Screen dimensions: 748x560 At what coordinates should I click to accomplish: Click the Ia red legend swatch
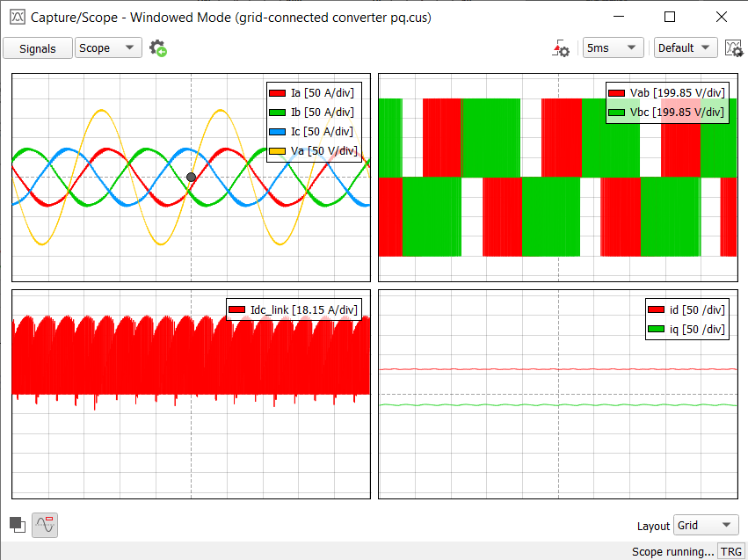tap(278, 92)
